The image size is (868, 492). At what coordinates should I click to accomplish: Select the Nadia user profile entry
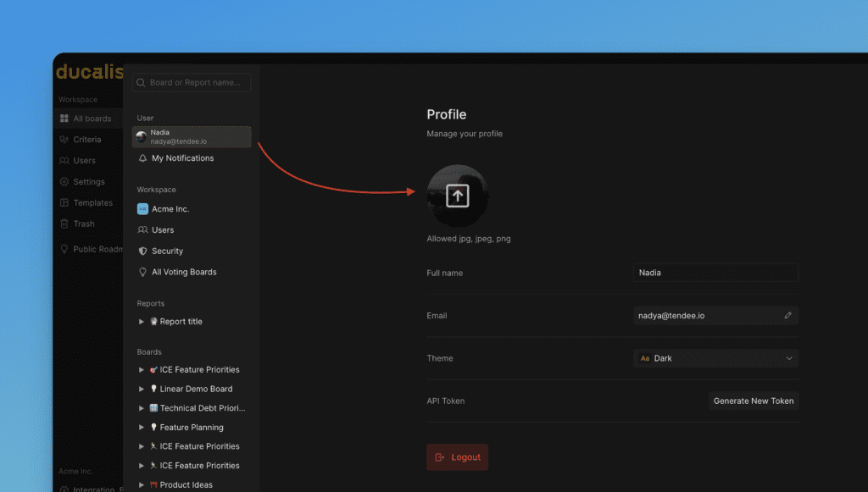(x=192, y=137)
